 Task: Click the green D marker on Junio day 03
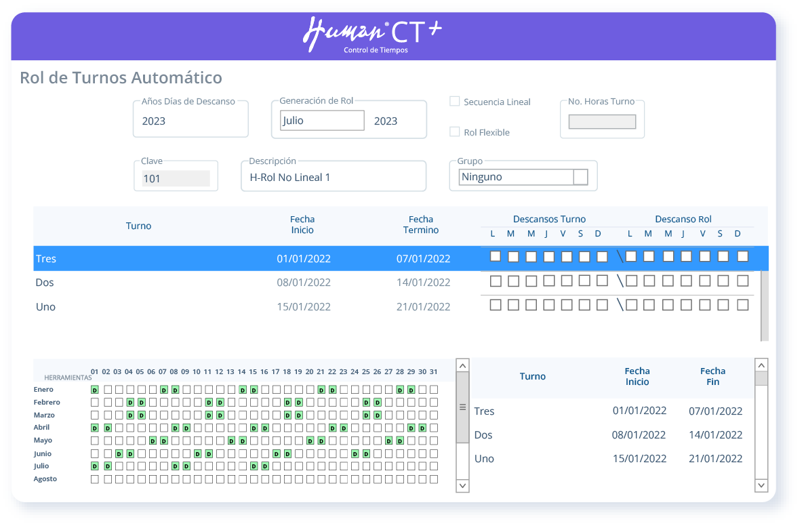tap(118, 453)
